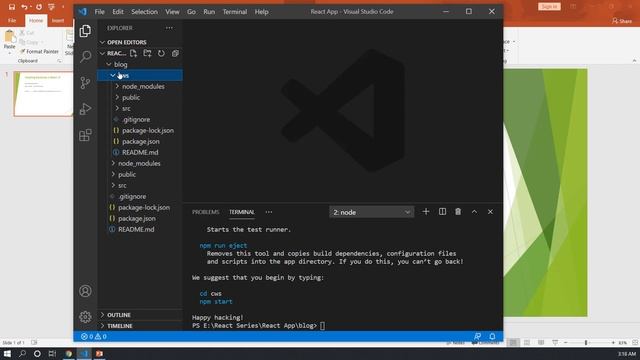This screenshot has height=360, width=640.
Task: Open cws README.md file
Action: (x=140, y=152)
